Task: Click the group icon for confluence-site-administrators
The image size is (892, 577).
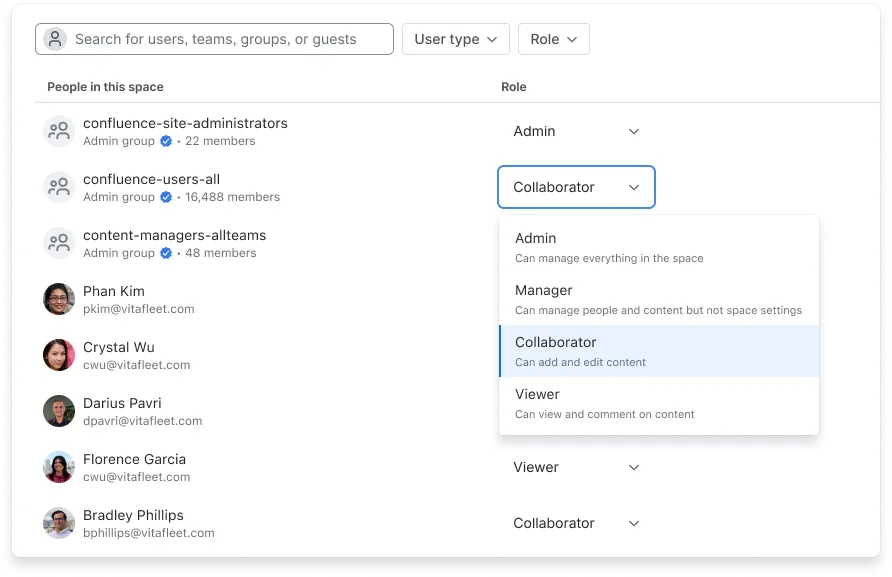Action: tap(59, 131)
